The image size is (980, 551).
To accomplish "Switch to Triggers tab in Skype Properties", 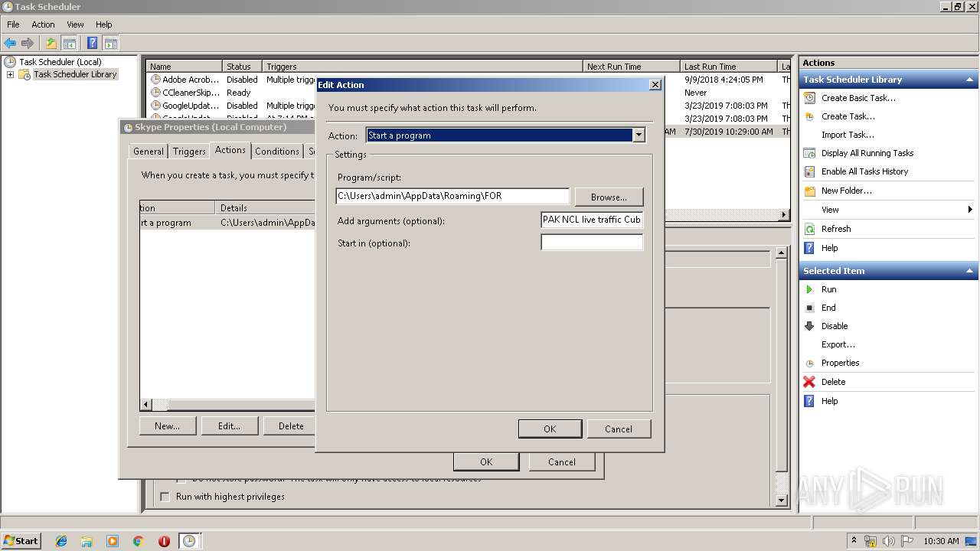I will [189, 152].
